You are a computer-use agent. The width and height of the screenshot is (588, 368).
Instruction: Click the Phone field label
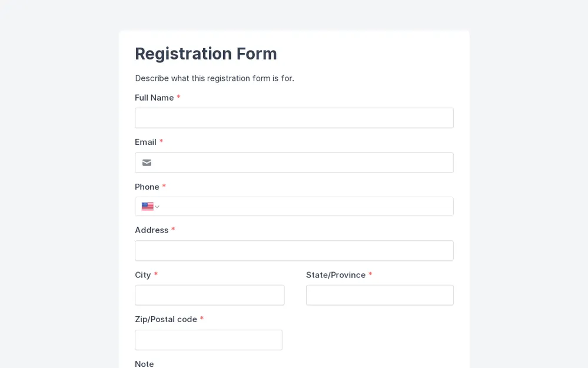click(x=147, y=187)
